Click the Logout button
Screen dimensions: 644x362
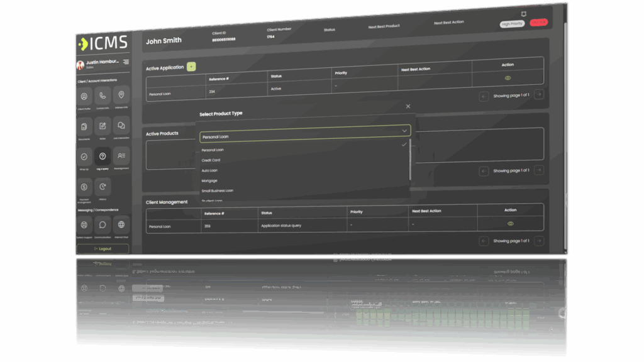[103, 248]
